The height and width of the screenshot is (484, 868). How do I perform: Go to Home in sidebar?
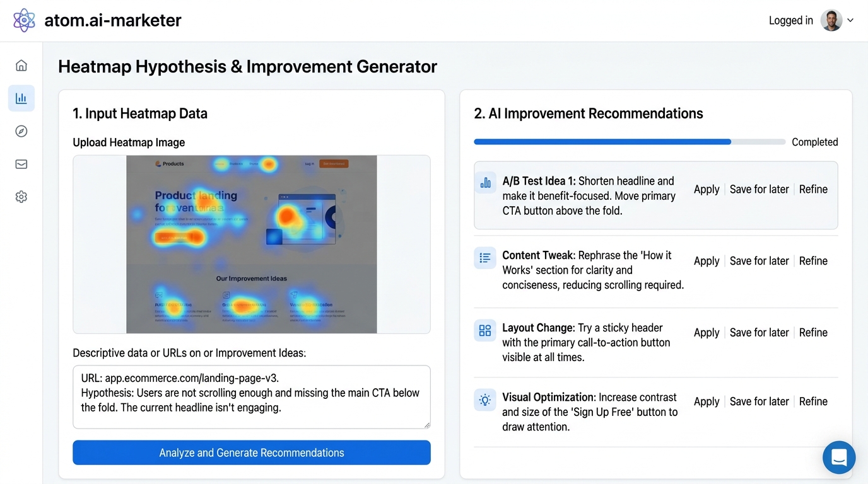tap(21, 66)
